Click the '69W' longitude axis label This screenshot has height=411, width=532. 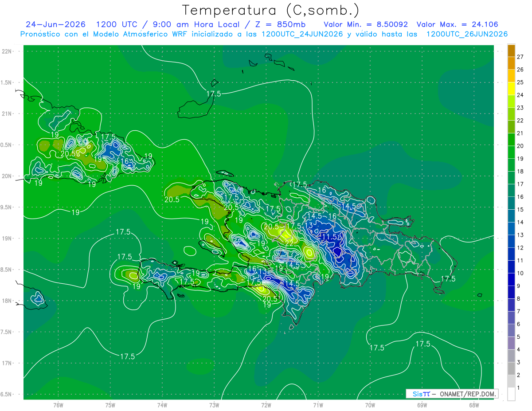pos(422,405)
